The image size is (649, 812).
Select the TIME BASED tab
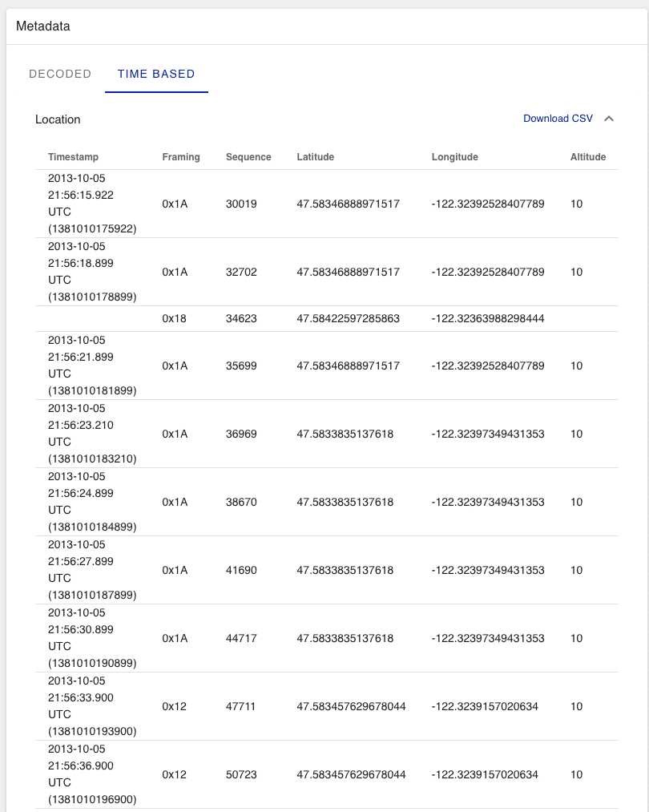156,74
